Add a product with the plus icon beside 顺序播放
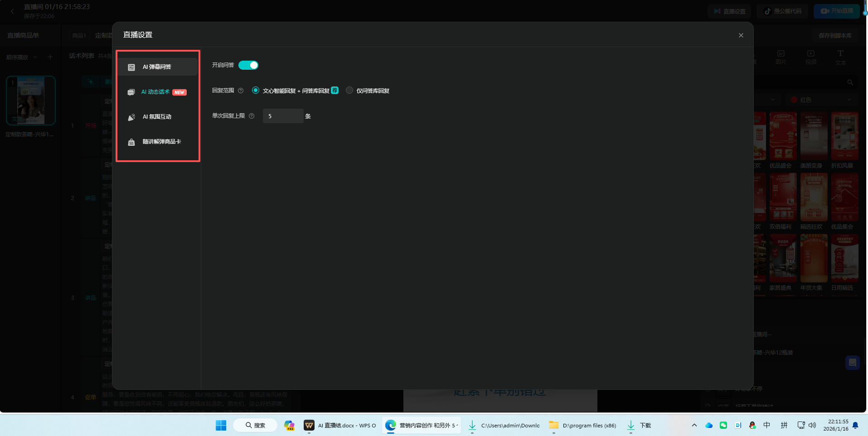Screen dimensions: 868x436 [x=50, y=57]
